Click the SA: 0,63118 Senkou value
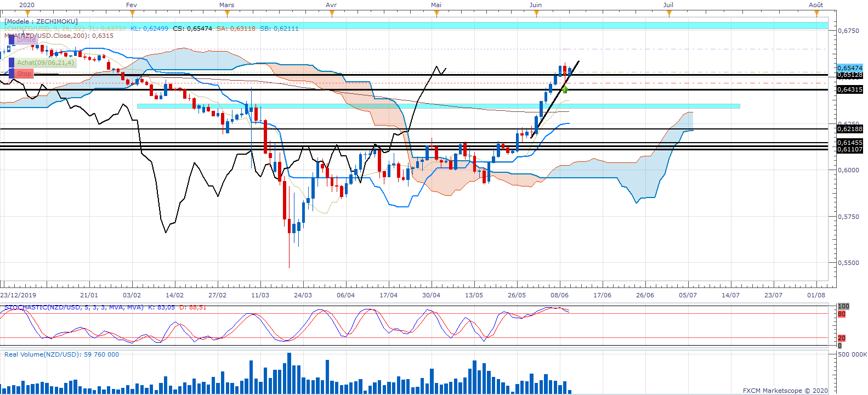This screenshot has height=395, width=868. pos(236,29)
